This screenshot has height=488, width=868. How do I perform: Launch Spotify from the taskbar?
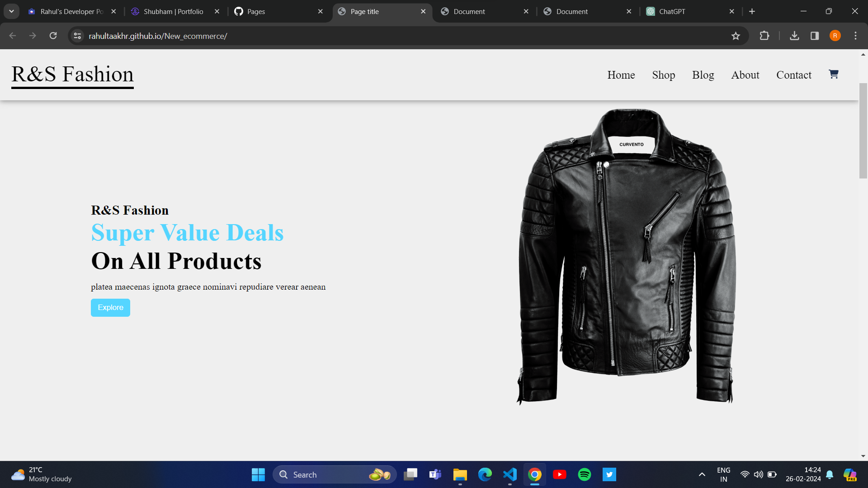point(584,474)
